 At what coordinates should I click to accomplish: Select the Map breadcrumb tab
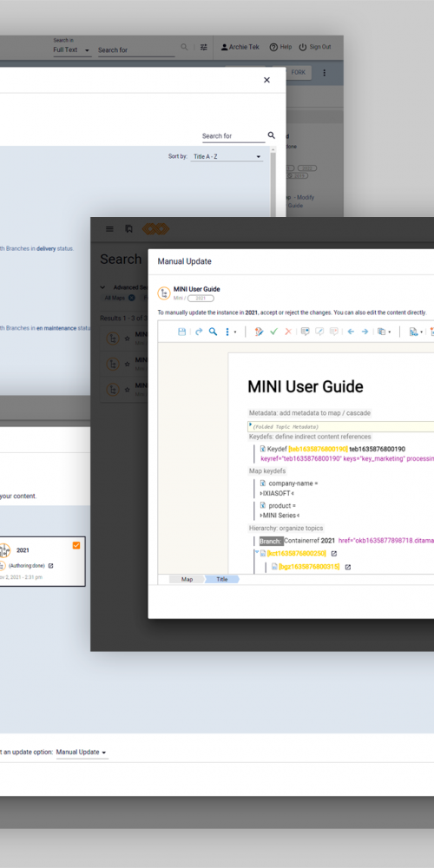coord(187,579)
